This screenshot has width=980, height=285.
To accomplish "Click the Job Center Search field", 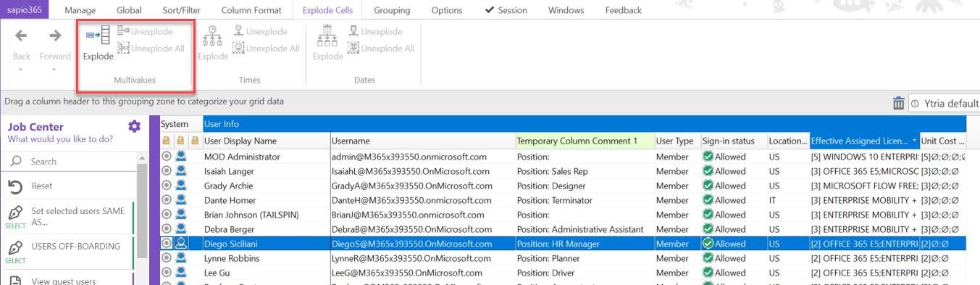I will coord(69,162).
